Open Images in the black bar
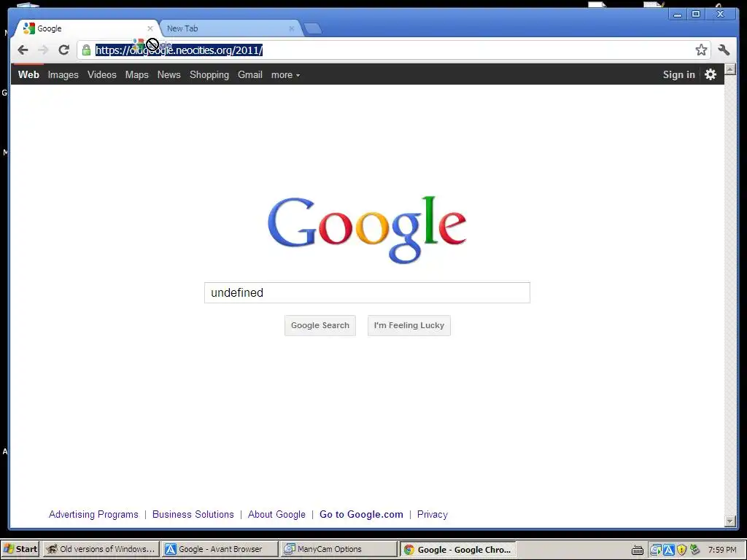 63,75
